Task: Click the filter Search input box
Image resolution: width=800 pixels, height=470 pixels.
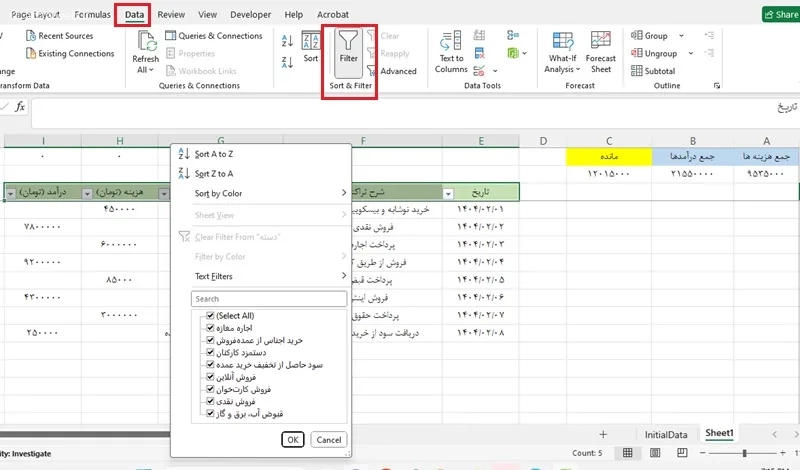Action: (268, 299)
